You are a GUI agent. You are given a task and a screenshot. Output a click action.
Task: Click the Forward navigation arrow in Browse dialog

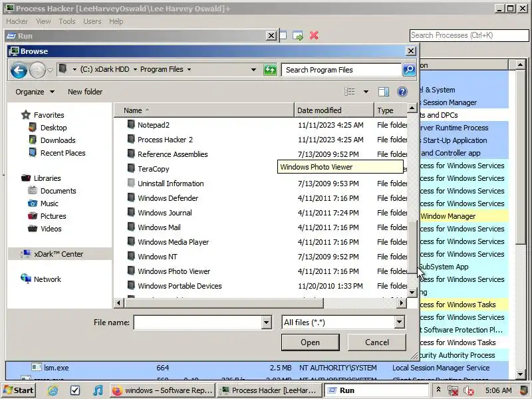point(37,70)
